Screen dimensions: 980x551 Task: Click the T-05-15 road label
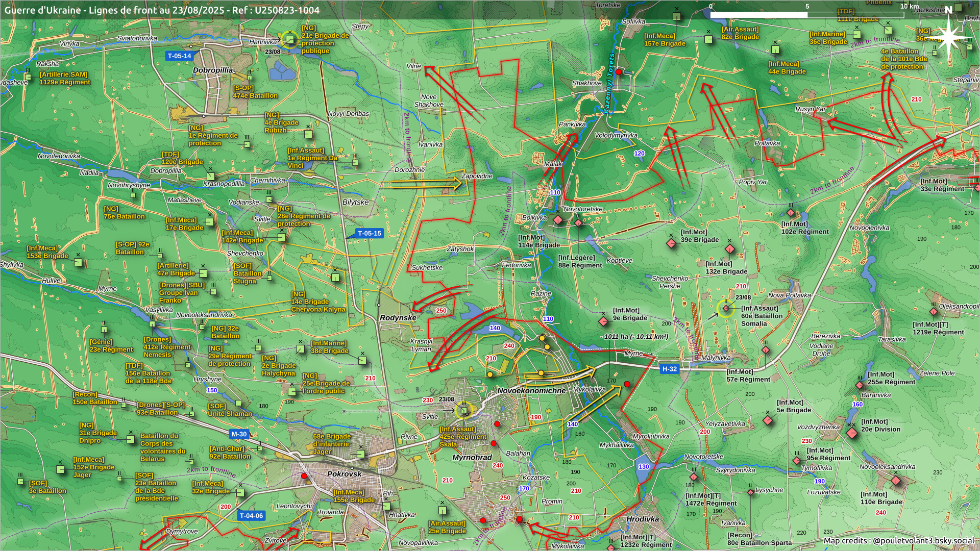pos(369,233)
